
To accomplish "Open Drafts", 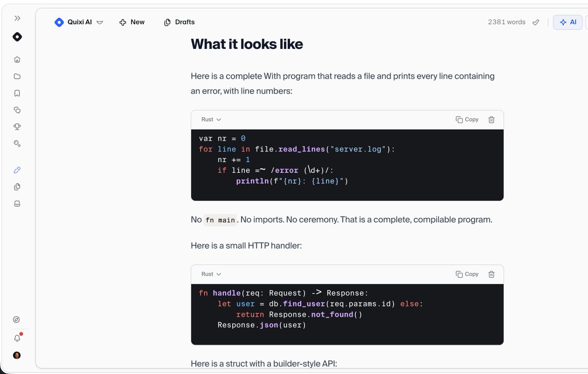I will click(x=179, y=22).
